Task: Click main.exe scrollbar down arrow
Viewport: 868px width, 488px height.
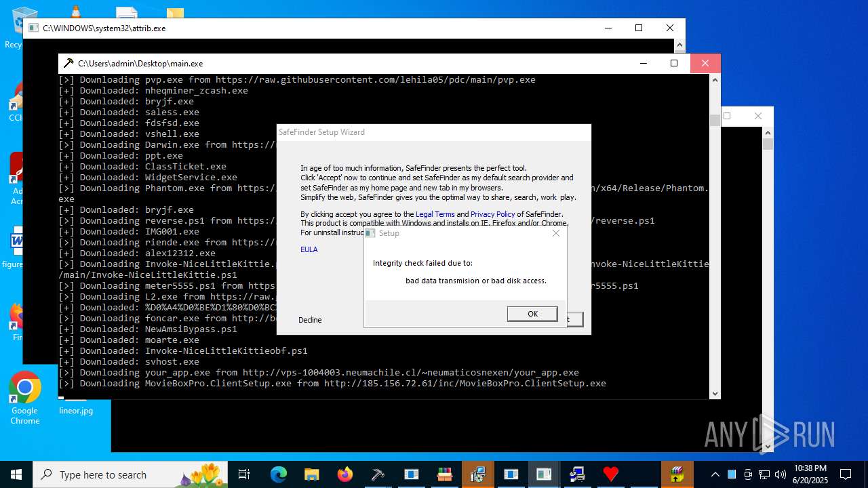Action: [x=715, y=393]
